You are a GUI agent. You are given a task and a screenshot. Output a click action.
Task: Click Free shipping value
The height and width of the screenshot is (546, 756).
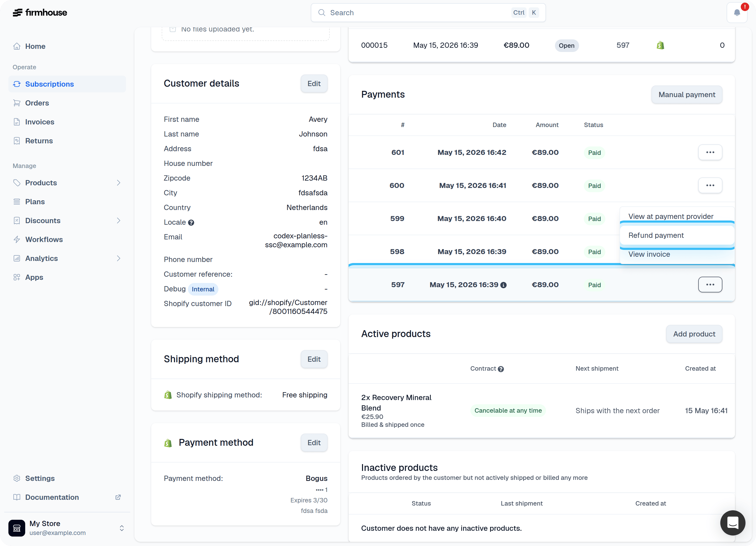(x=305, y=395)
